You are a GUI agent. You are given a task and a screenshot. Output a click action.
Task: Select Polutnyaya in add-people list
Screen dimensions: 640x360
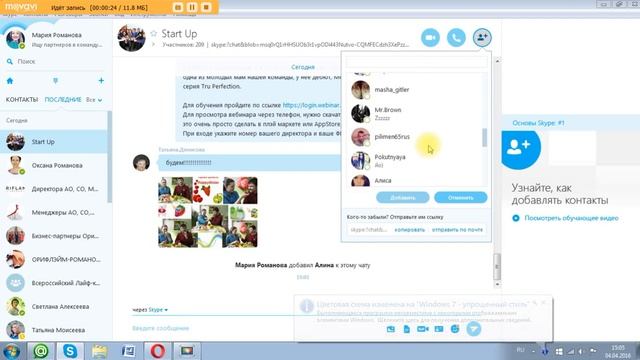414,160
